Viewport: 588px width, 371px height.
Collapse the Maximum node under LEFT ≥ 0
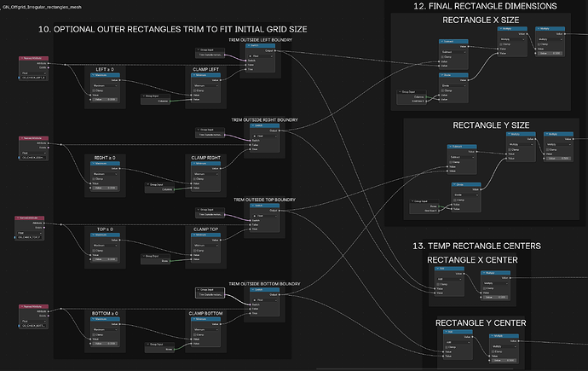(93, 75)
